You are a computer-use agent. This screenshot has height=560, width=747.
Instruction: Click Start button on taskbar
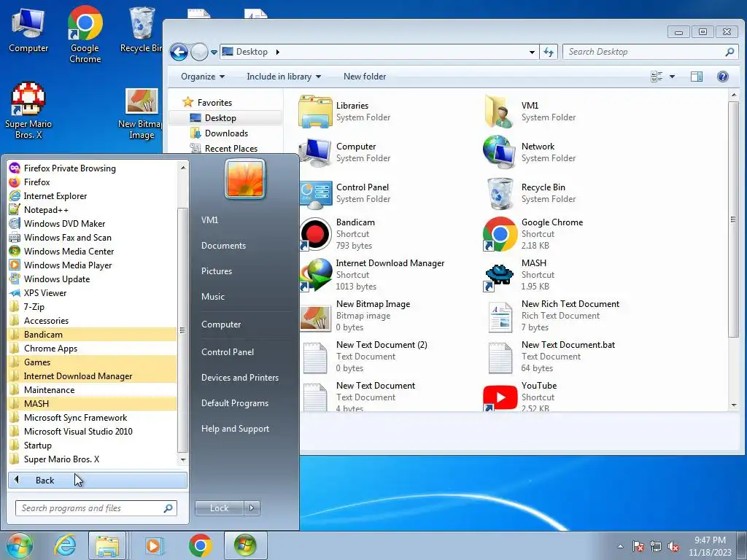[x=19, y=545]
